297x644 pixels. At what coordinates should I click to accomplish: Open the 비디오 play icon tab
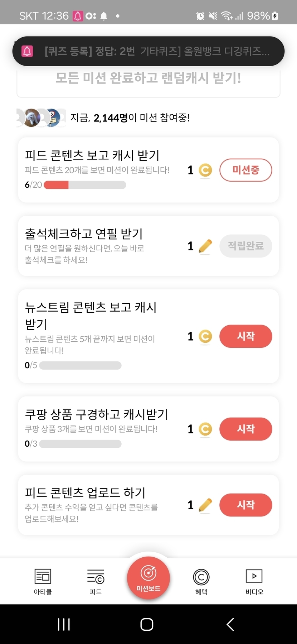pyautogui.click(x=254, y=577)
